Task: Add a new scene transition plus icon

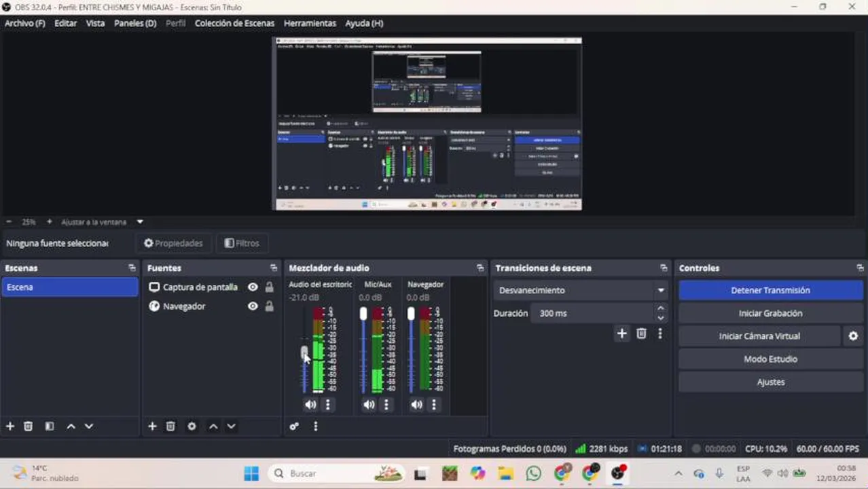Action: [x=621, y=333]
